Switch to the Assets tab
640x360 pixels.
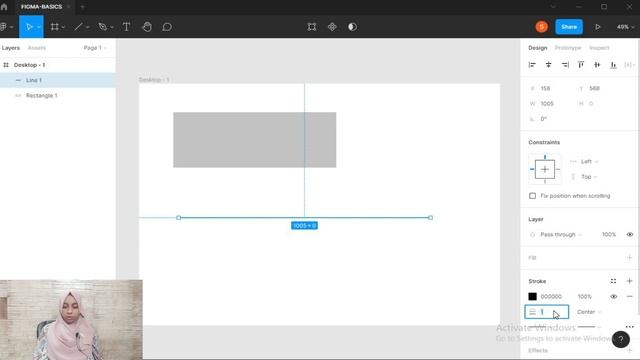37,48
